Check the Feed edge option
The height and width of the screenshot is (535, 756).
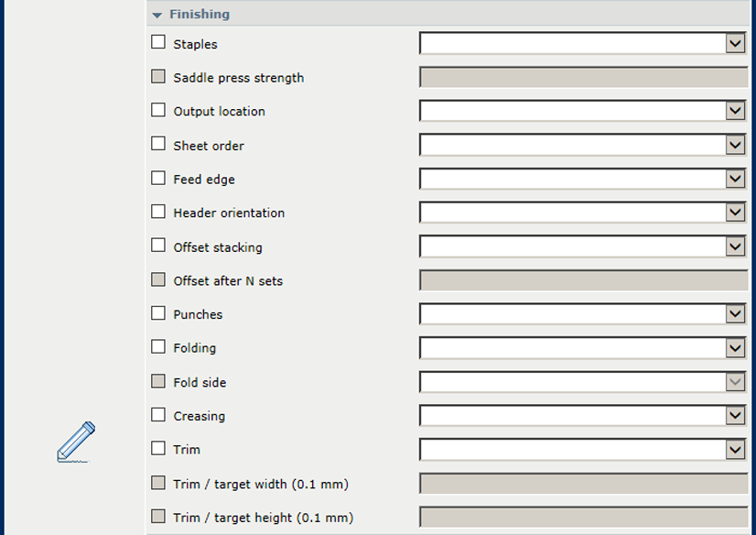[158, 178]
